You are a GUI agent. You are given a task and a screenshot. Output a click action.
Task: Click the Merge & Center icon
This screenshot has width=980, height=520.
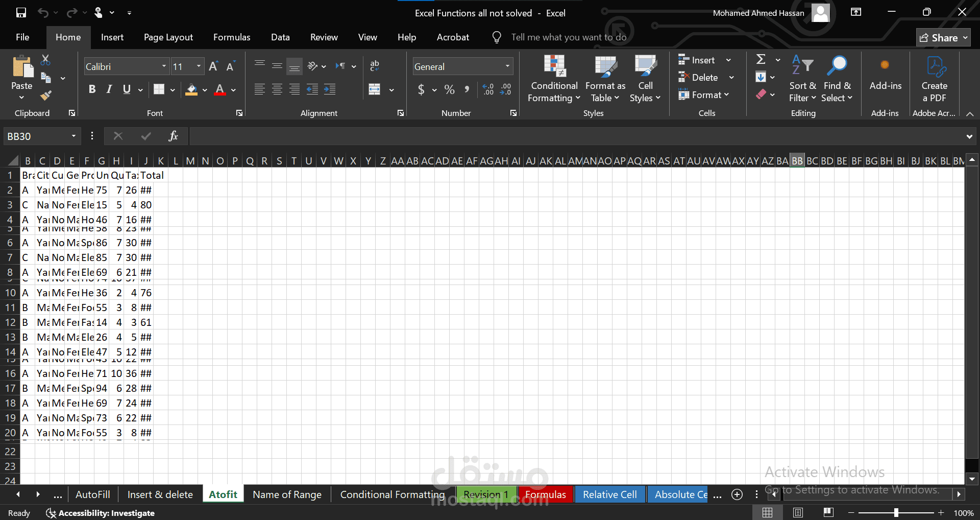tap(375, 90)
